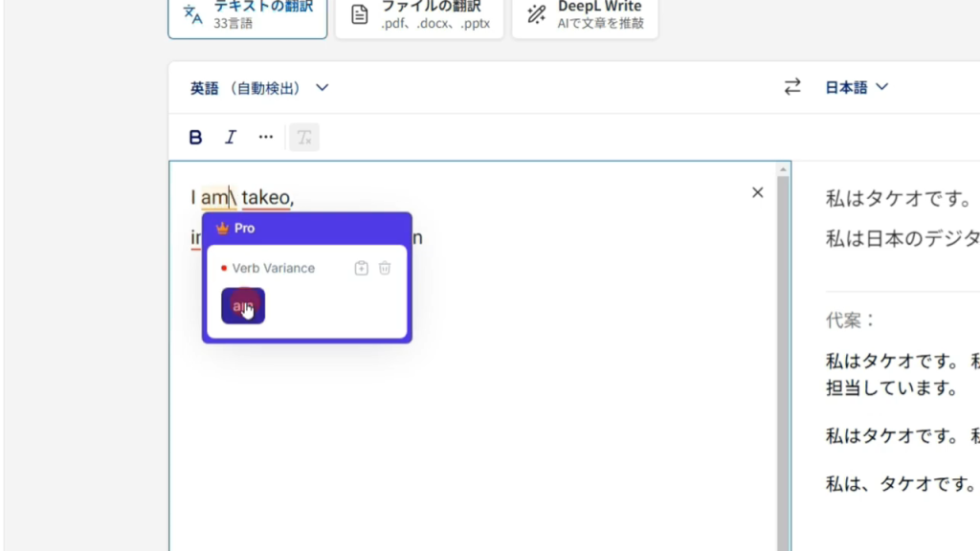980x551 pixels.
Task: Open the 日本語 target language dropdown
Action: click(857, 87)
